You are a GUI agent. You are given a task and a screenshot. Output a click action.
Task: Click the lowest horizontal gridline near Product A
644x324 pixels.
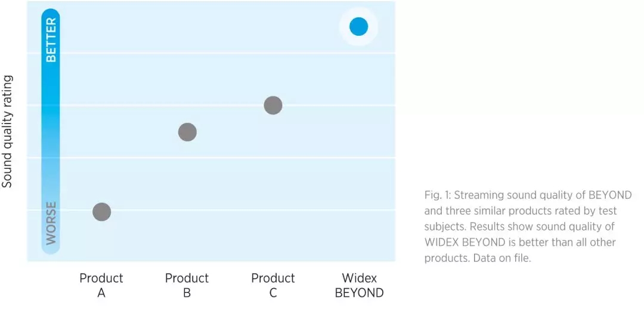[149, 210]
